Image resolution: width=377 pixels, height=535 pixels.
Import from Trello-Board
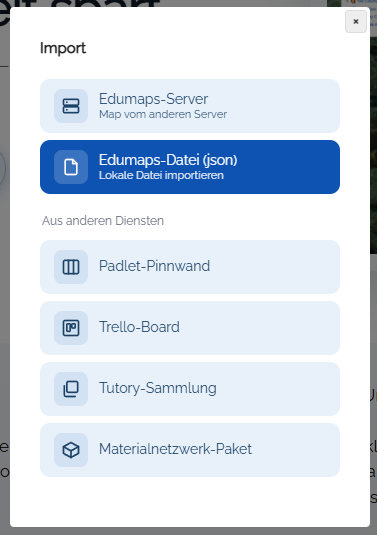point(190,328)
